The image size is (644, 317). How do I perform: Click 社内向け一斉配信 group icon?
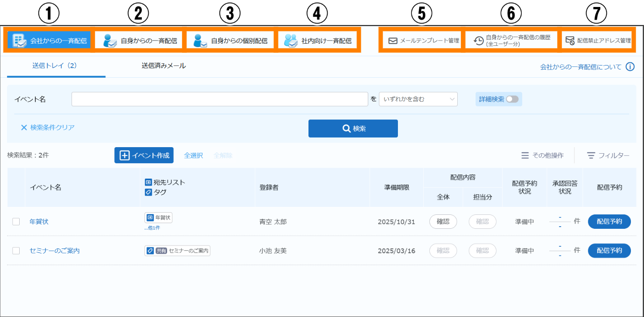[291, 40]
